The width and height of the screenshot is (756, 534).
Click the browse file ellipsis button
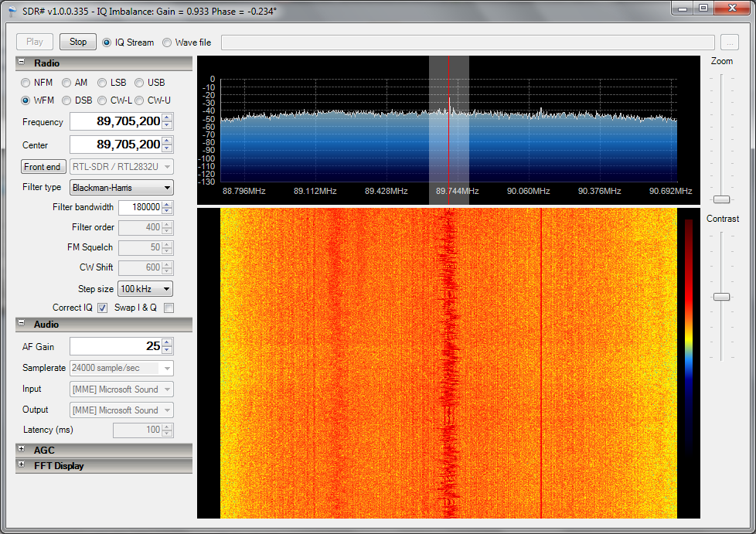pos(730,43)
